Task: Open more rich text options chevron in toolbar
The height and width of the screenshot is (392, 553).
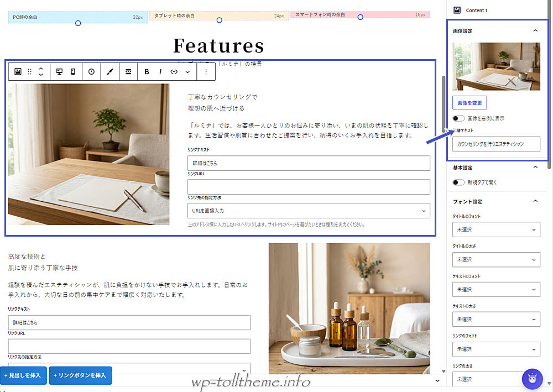Action: [x=187, y=71]
